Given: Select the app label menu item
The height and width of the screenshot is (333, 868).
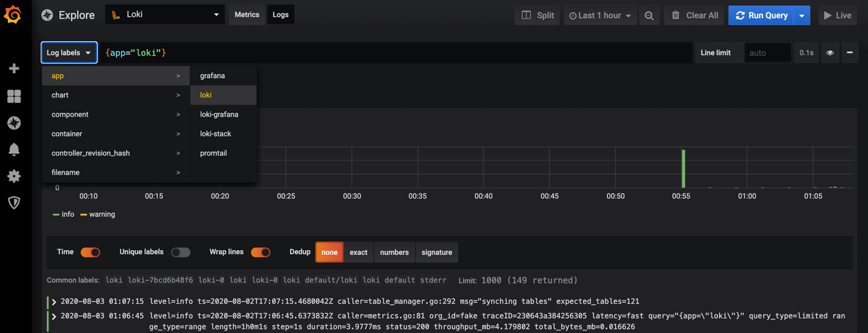Looking at the screenshot, I should 116,76.
